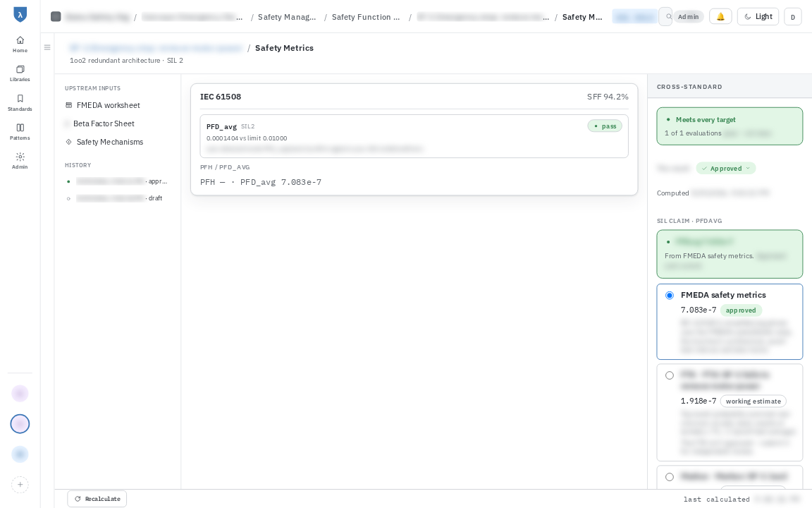Click the 1oo2 redundant architecture subtitle
812x508 pixels.
click(126, 61)
